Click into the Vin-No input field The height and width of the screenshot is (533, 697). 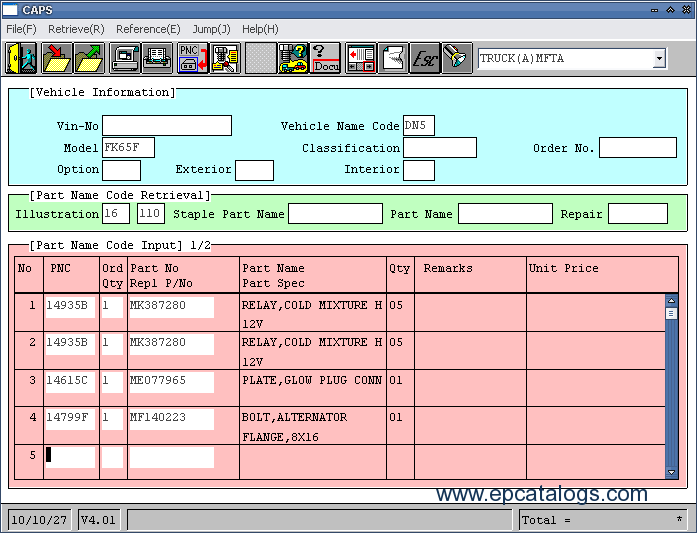(167, 126)
